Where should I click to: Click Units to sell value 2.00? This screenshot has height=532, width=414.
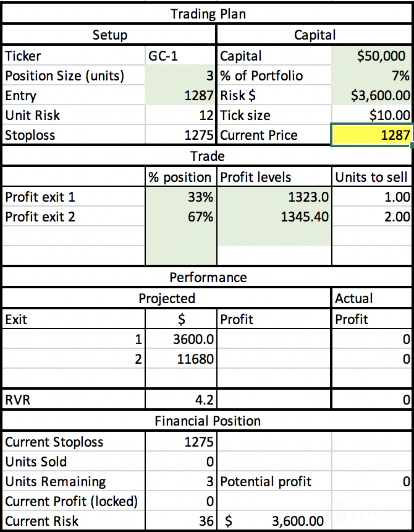372,217
